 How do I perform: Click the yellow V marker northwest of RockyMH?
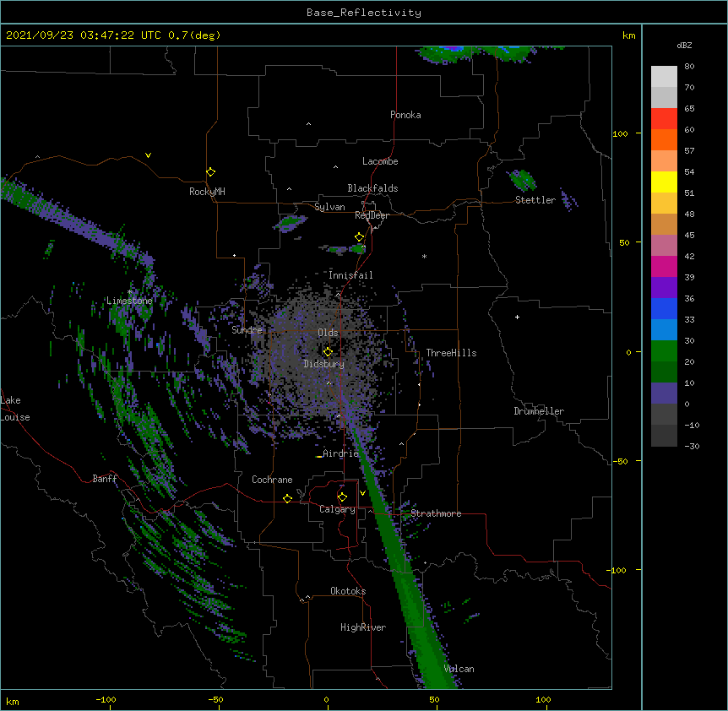pyautogui.click(x=148, y=155)
